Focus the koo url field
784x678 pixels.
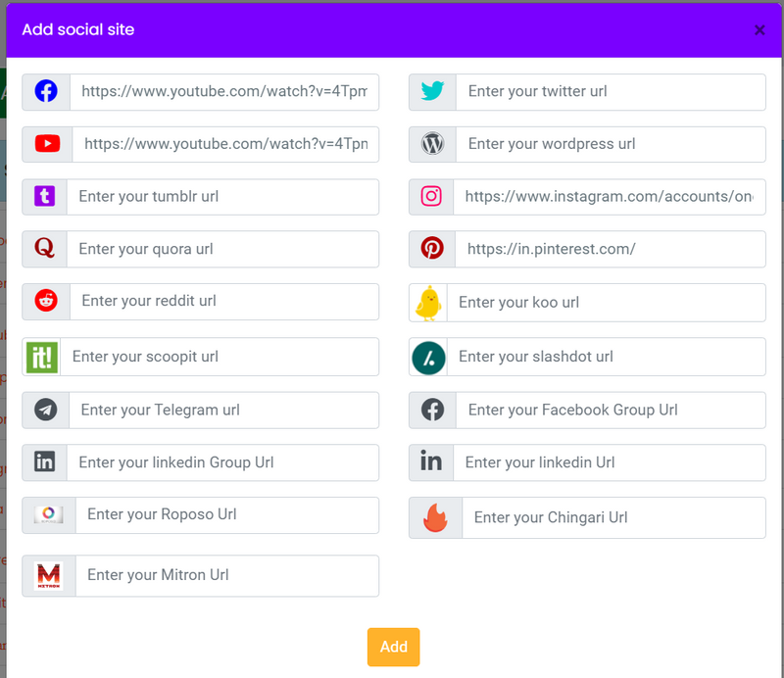coord(607,303)
